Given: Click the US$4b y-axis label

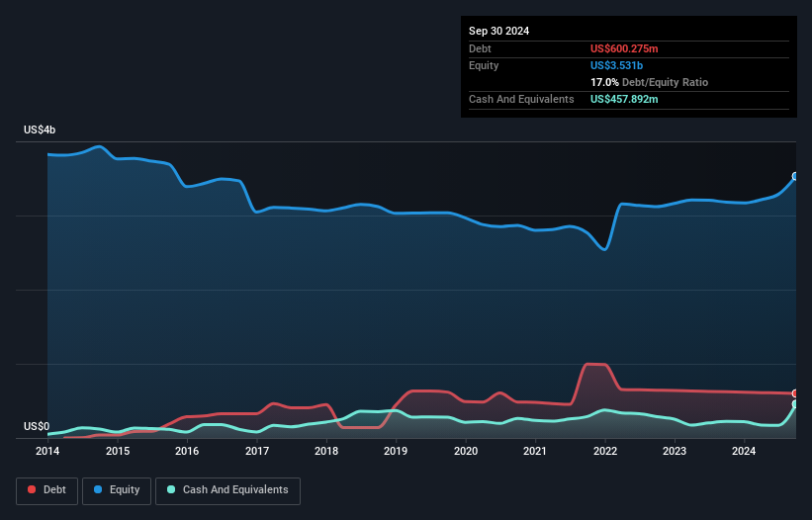Looking at the screenshot, I should click(40, 130).
